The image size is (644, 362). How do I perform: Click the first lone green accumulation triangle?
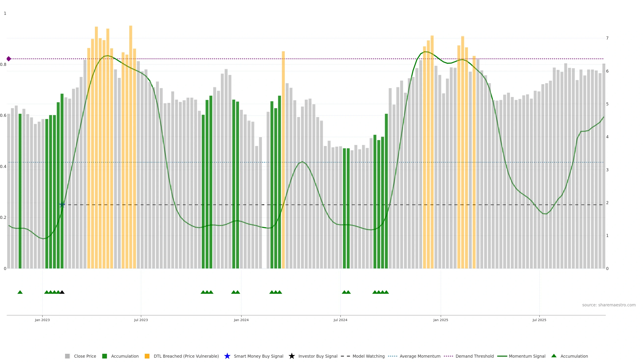coord(20,292)
